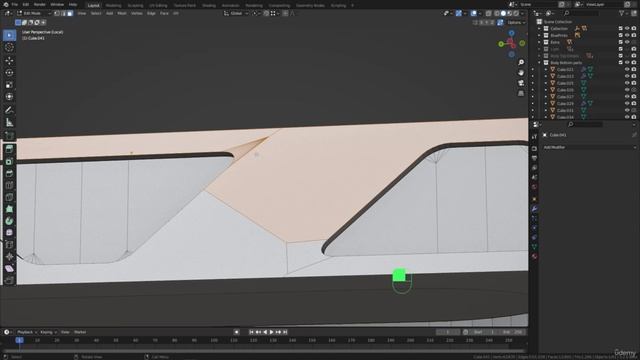Open the Mesh menu in viewport header
This screenshot has width=640, height=360.
122,13
